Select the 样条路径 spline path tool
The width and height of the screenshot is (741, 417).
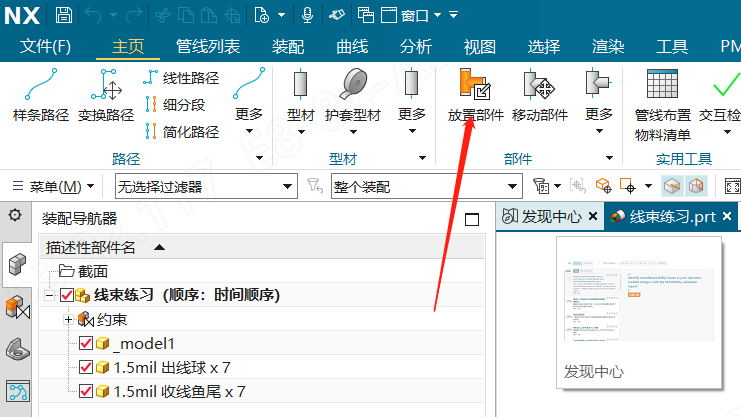click(41, 95)
